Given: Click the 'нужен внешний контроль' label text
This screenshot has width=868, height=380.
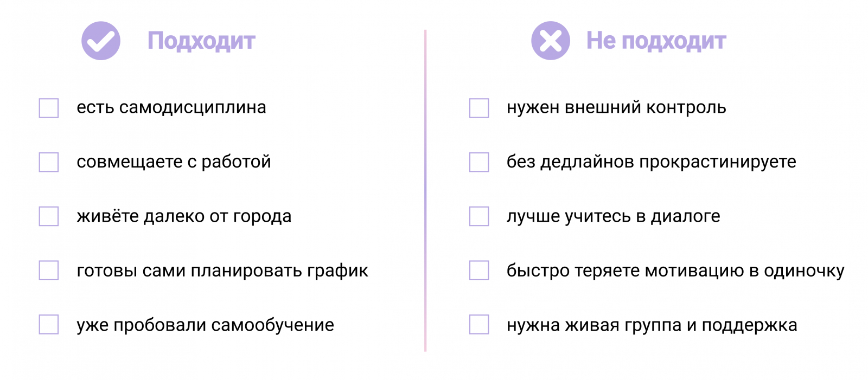Looking at the screenshot, I should click(x=616, y=108).
